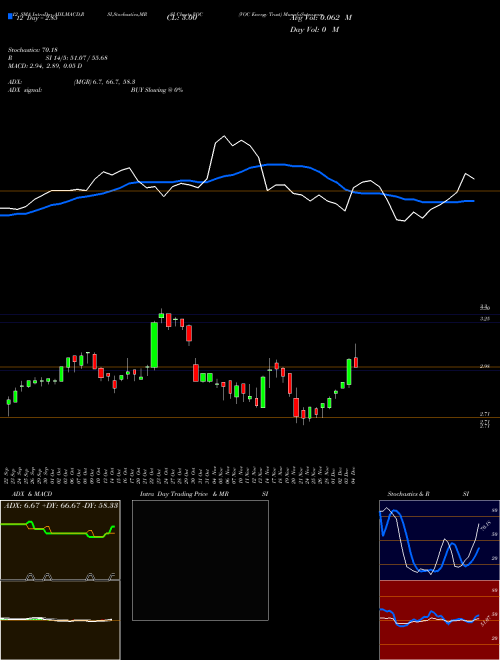Select the 2.96 price level label
Image resolution: width=500 pixels, height=660 pixels.
coord(485,367)
